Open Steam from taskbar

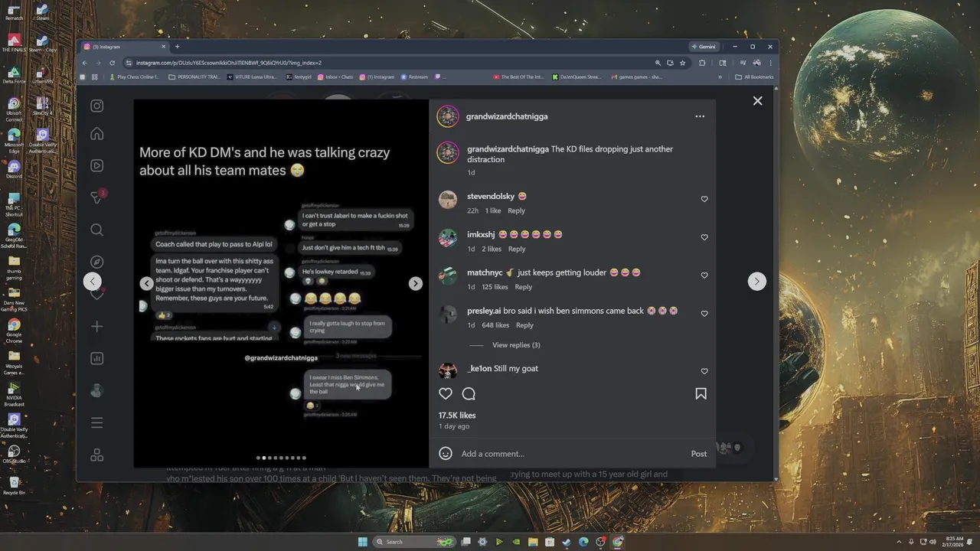567,542
